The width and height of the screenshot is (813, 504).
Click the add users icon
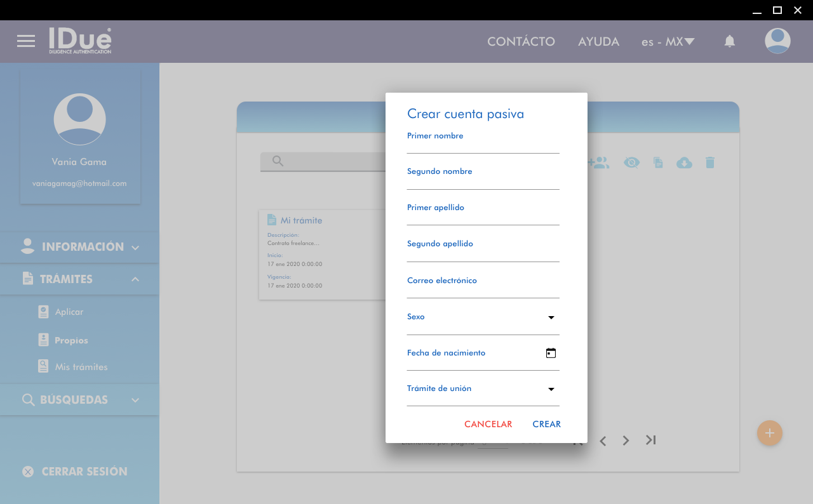coord(598,163)
